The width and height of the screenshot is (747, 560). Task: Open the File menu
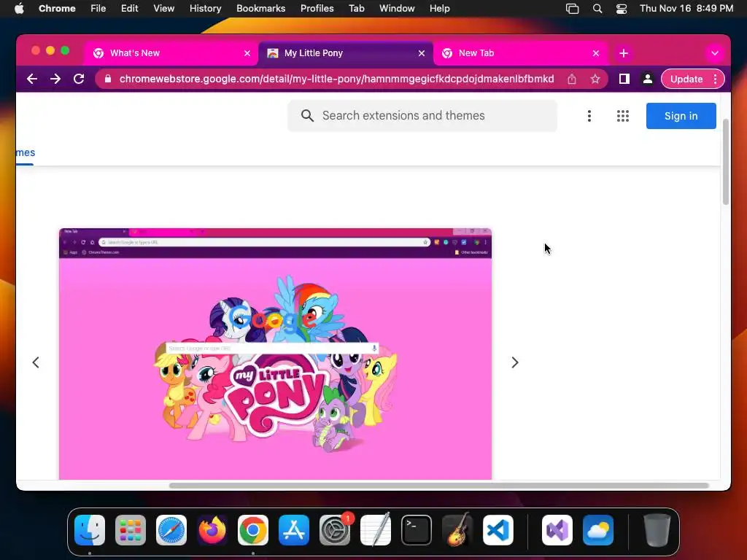(98, 9)
